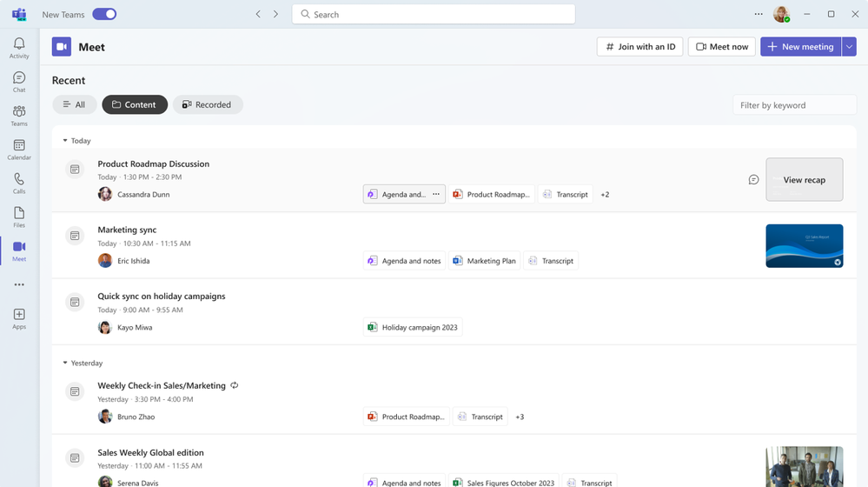
Task: Open the Activity bell icon
Action: [x=19, y=47]
